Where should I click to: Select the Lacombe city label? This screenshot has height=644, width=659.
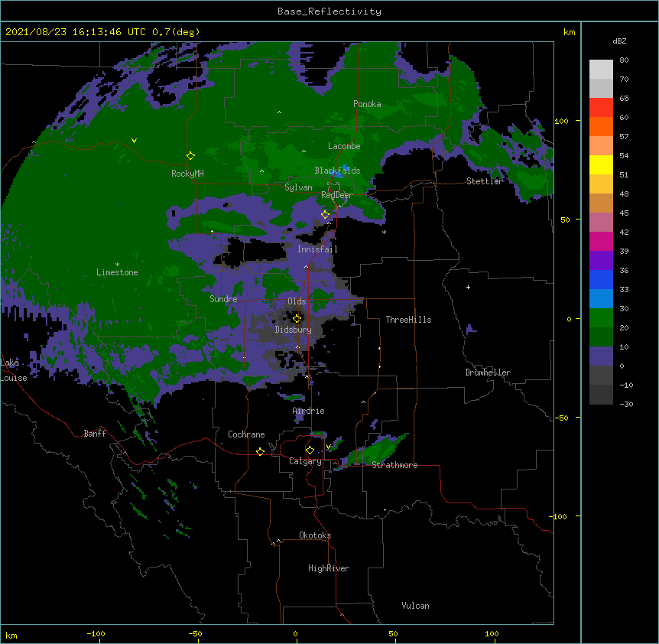coord(344,146)
